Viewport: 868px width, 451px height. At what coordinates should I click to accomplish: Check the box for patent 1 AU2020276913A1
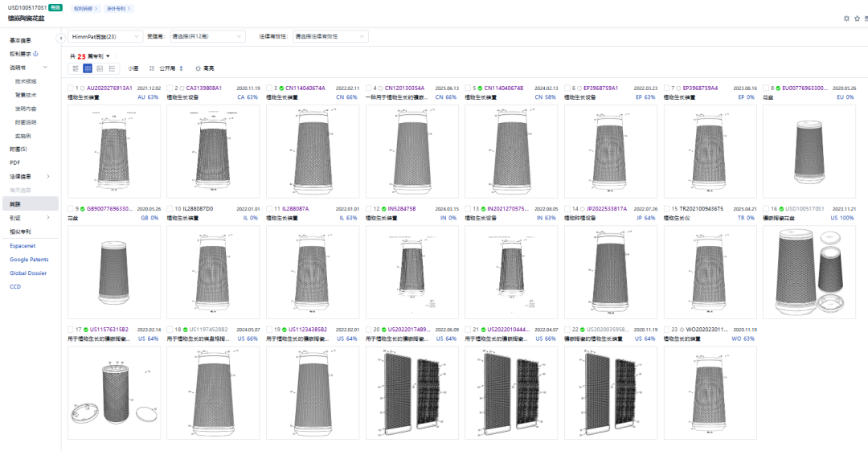pyautogui.click(x=70, y=88)
